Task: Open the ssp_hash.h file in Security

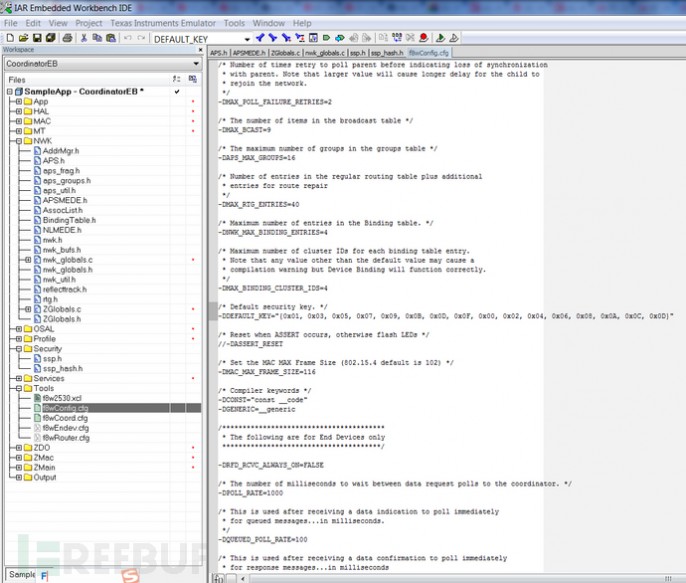Action: tap(60, 369)
